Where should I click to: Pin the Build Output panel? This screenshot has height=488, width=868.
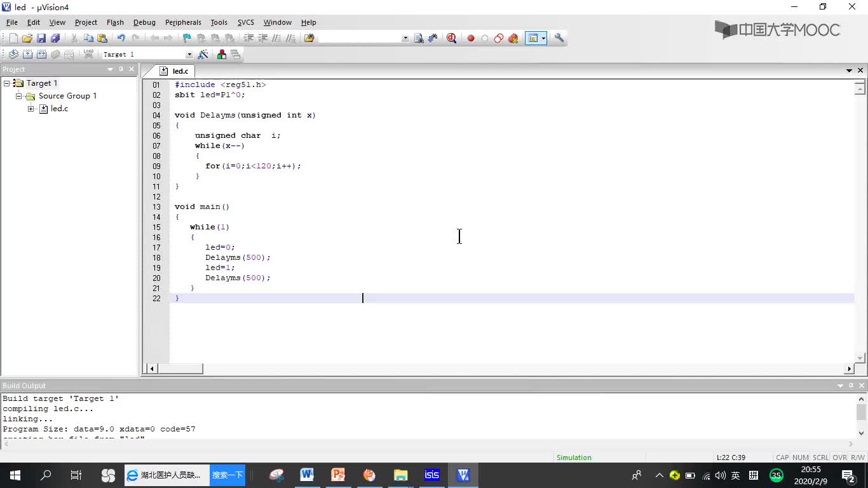coord(851,386)
